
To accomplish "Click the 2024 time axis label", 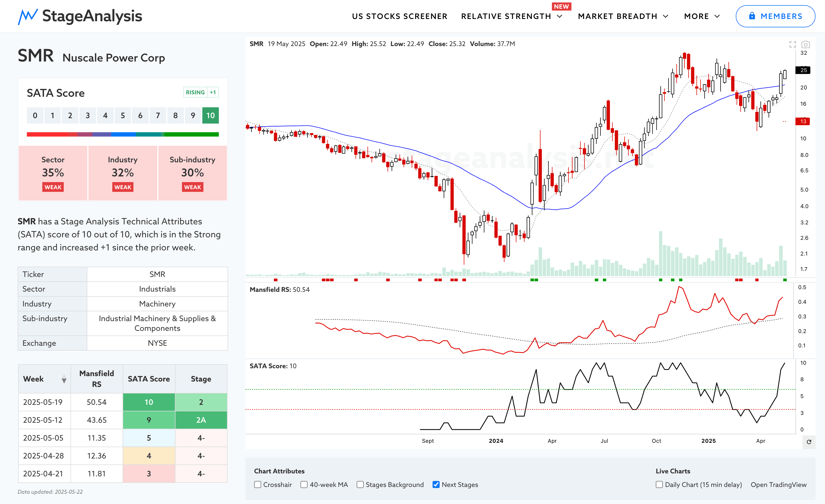I will (496, 441).
